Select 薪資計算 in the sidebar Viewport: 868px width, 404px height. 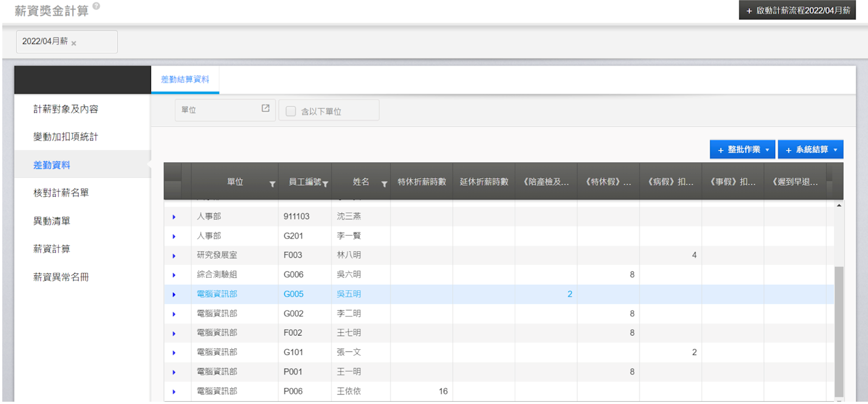coord(52,249)
